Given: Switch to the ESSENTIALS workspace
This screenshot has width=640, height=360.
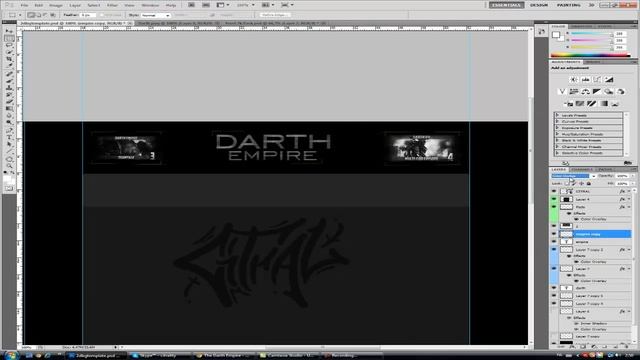Looking at the screenshot, I should [x=507, y=5].
